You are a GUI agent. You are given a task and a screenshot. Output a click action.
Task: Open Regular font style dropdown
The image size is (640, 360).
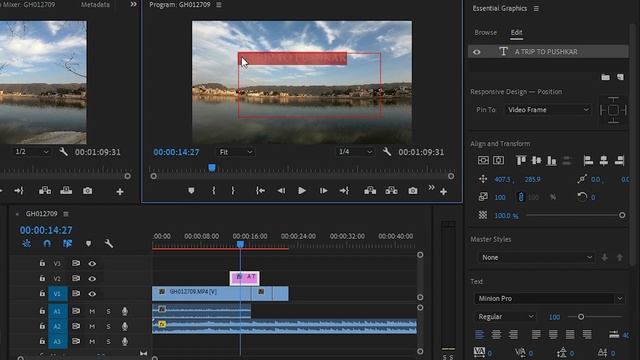[505, 317]
